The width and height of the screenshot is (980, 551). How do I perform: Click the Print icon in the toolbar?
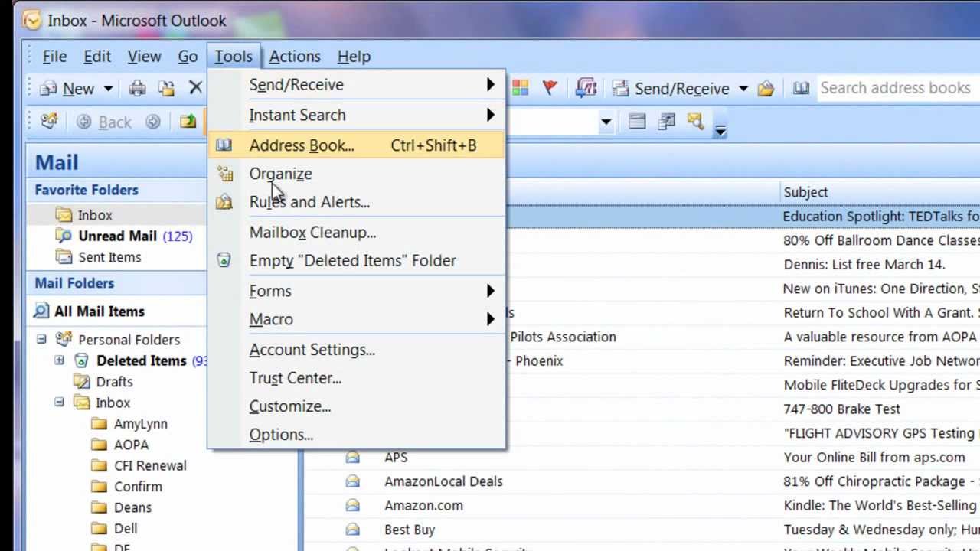(x=137, y=88)
